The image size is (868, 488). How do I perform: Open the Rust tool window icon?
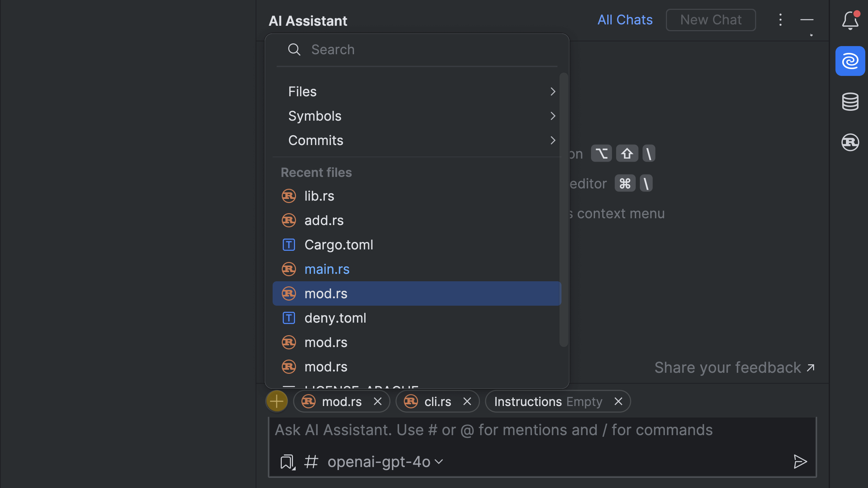pyautogui.click(x=850, y=142)
